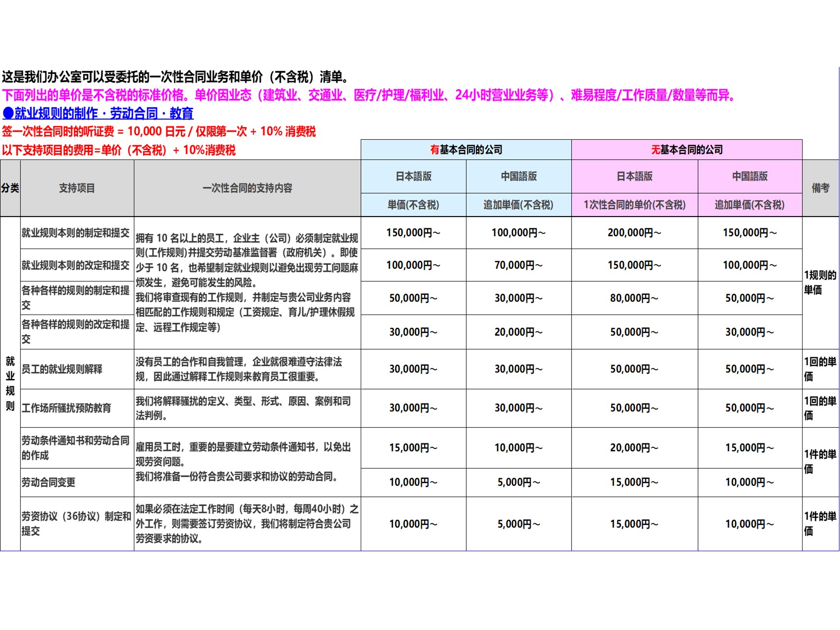Screen dimensions: 840x630
Task: Select the 80,000円～ price cell
Action: (634, 298)
